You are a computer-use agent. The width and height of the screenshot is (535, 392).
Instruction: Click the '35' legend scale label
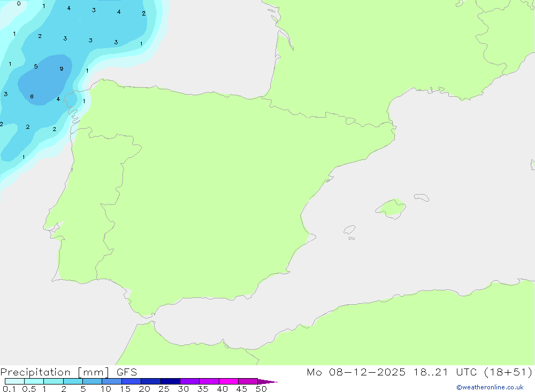pyautogui.click(x=203, y=389)
